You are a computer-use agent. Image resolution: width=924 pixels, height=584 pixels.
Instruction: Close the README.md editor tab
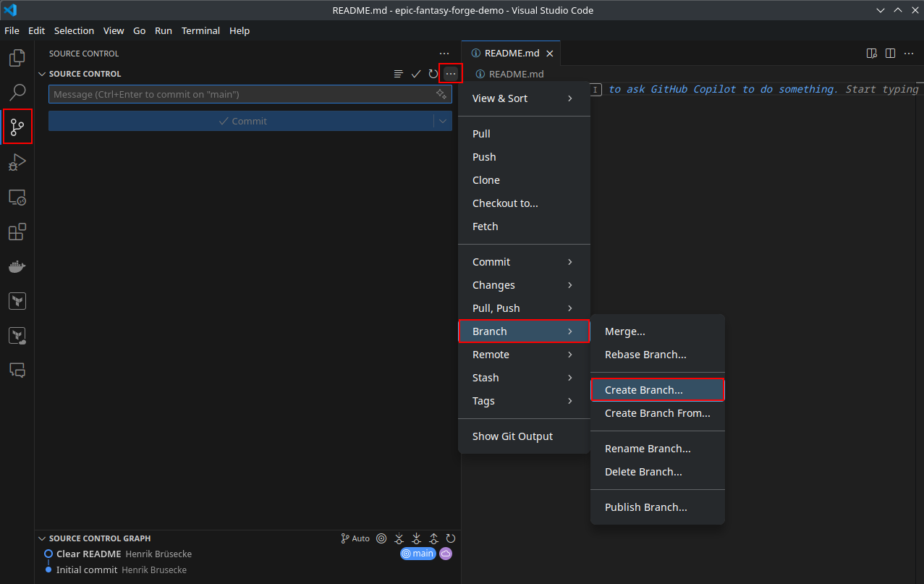point(550,54)
